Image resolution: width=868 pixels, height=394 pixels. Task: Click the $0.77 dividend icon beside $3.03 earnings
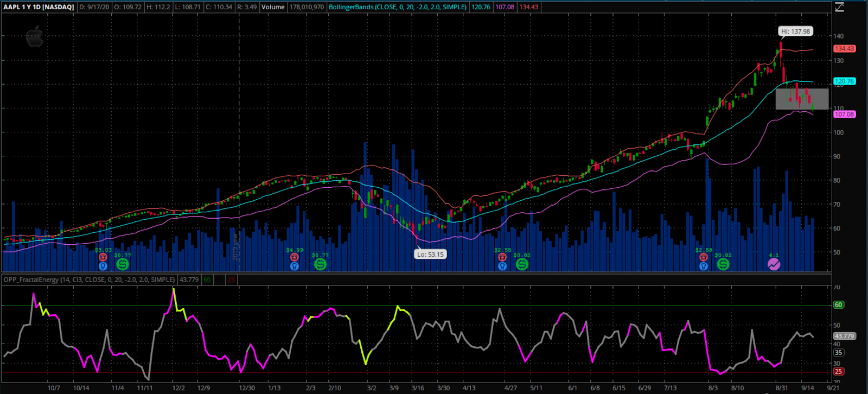[123, 264]
